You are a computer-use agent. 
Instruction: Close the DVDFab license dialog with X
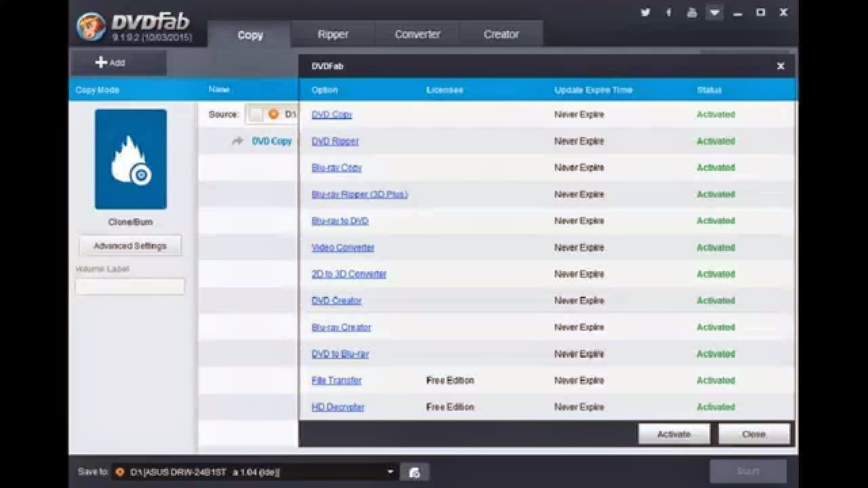(781, 66)
